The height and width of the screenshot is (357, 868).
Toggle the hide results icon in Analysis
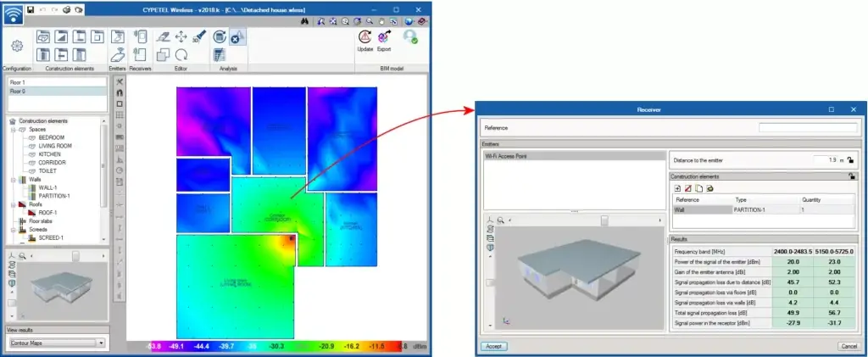pyautogui.click(x=237, y=37)
